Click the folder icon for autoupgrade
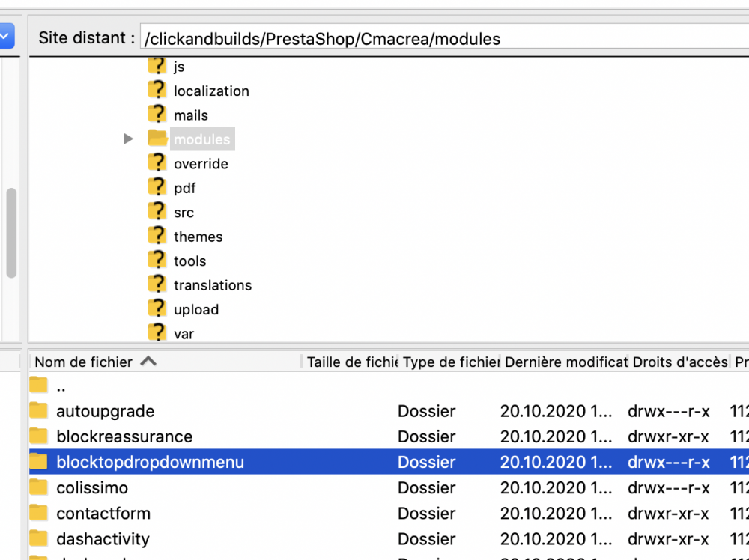This screenshot has height=560, width=749. [39, 411]
